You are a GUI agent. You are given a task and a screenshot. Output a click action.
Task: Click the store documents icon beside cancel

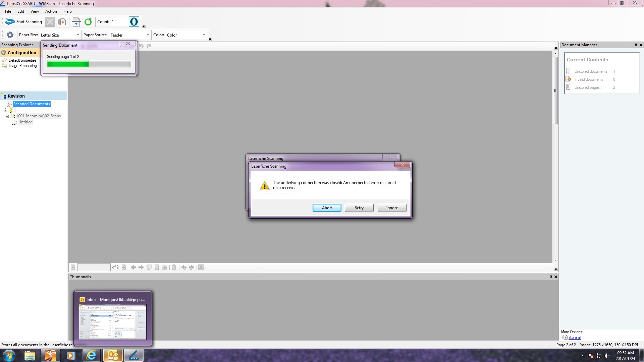(62, 22)
